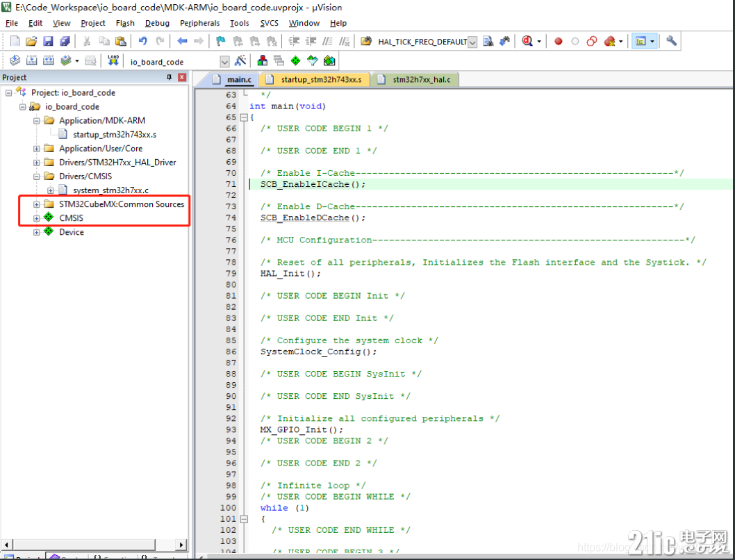Click the Paste clipboard icon
This screenshot has height=560, width=735.
click(120, 41)
